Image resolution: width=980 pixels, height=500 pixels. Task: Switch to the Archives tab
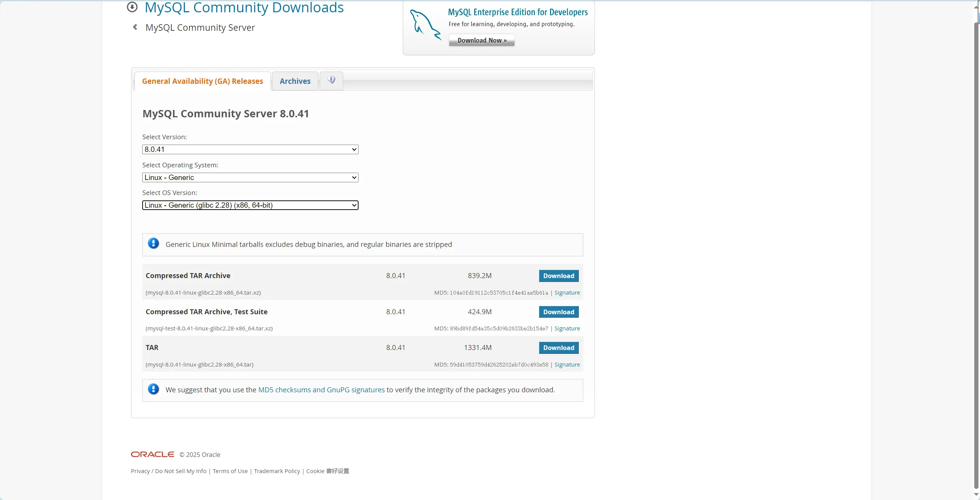[295, 81]
